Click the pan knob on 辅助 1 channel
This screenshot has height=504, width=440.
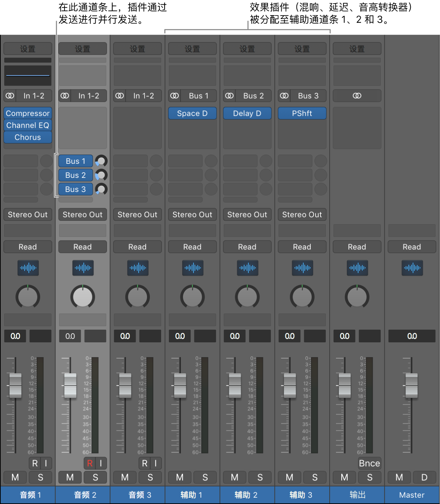coord(192,297)
